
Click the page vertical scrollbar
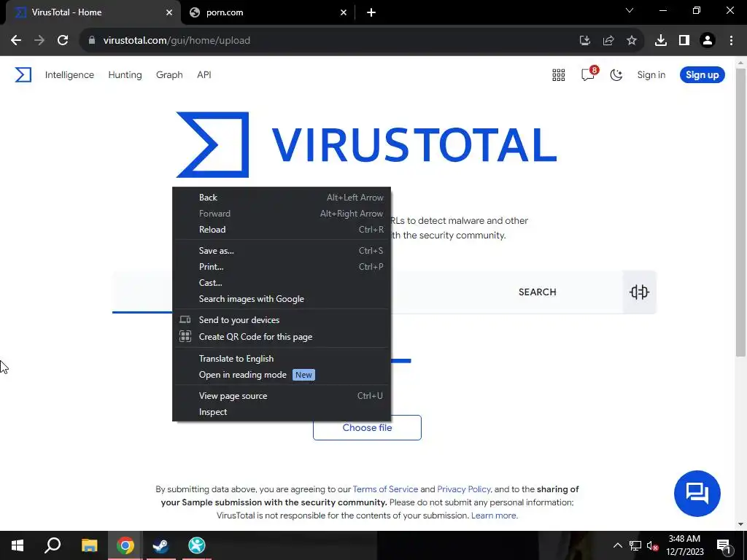tap(740, 212)
